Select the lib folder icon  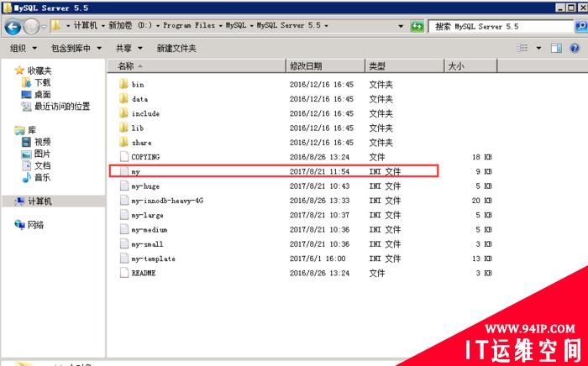point(123,128)
